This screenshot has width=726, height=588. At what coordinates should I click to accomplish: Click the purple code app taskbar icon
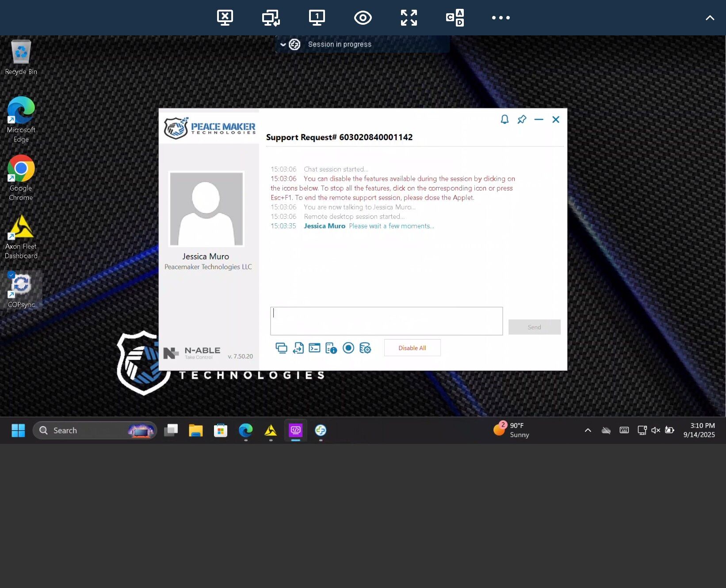[x=295, y=430]
